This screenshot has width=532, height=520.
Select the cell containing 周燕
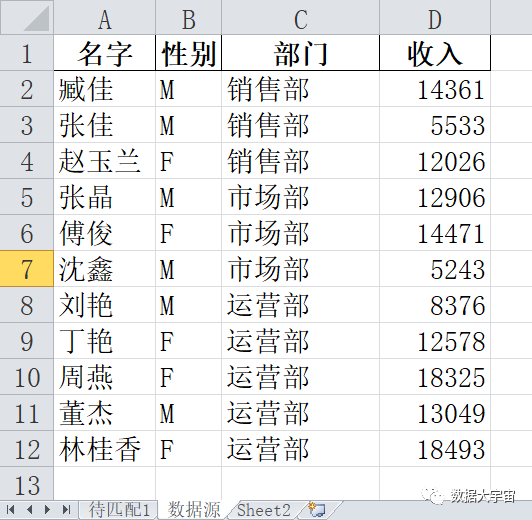104,377
